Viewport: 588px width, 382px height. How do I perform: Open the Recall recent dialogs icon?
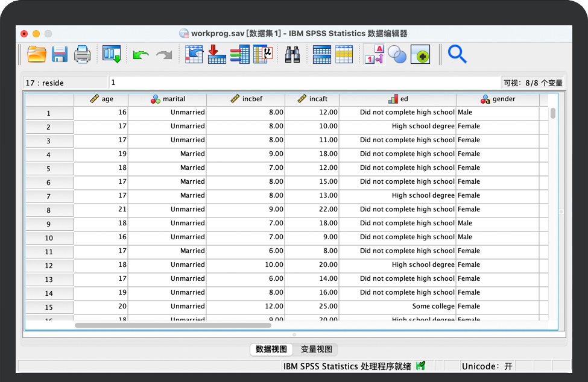[x=112, y=55]
